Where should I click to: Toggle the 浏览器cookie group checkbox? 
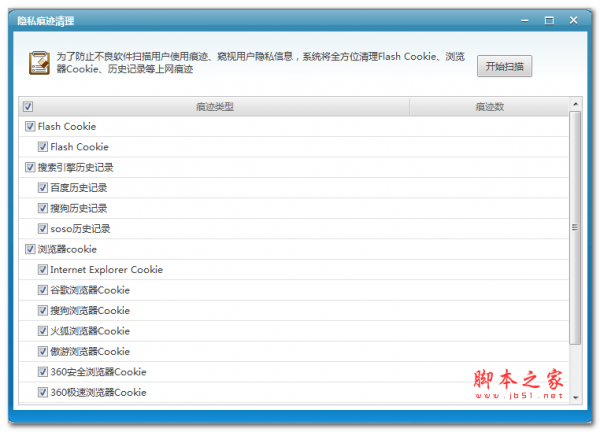(x=30, y=249)
